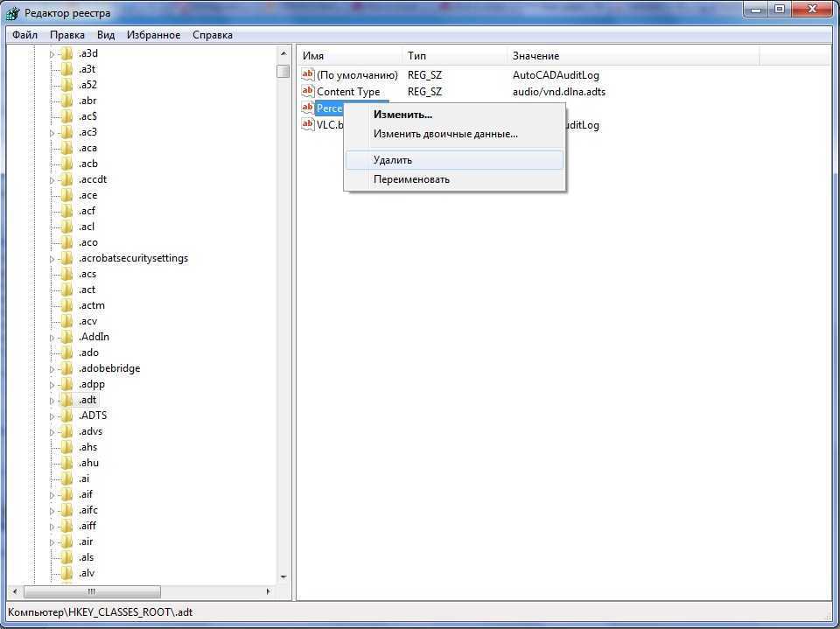Screen dimensions: 840x629
Task: Expand the .aif registry key
Action: tap(52, 495)
